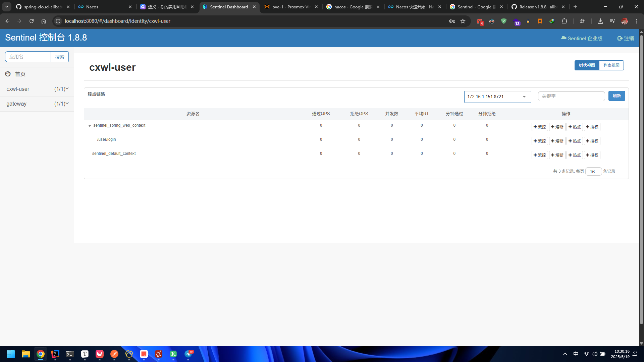This screenshot has height=362, width=644.
Task: Click the app name search button
Action: [x=59, y=57]
